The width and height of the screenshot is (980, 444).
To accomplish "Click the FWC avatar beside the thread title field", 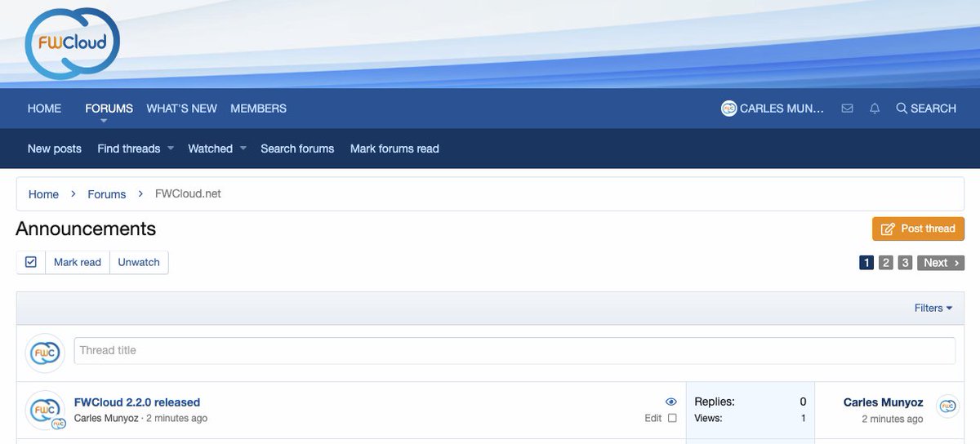I will pos(46,353).
